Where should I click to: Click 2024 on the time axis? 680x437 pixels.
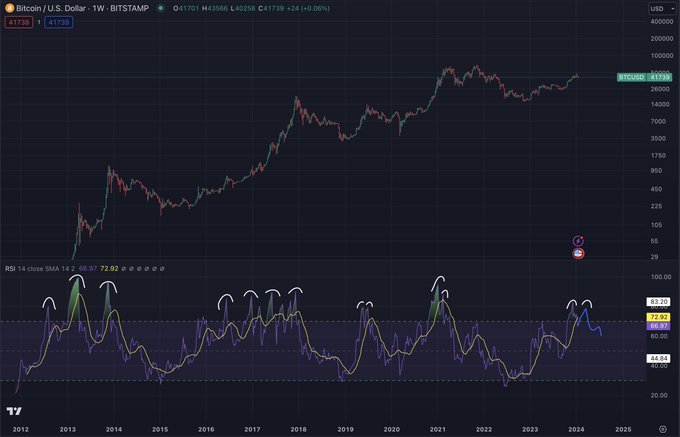(x=574, y=429)
